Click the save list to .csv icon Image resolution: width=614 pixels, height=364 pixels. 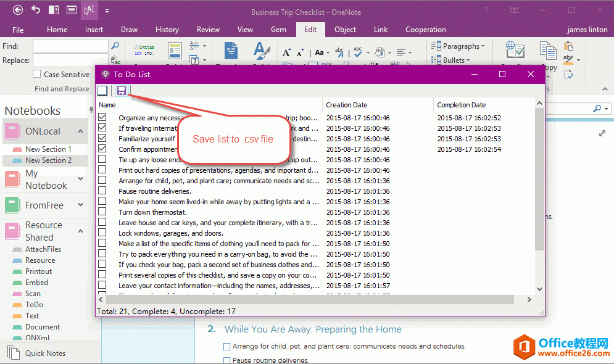tap(122, 91)
